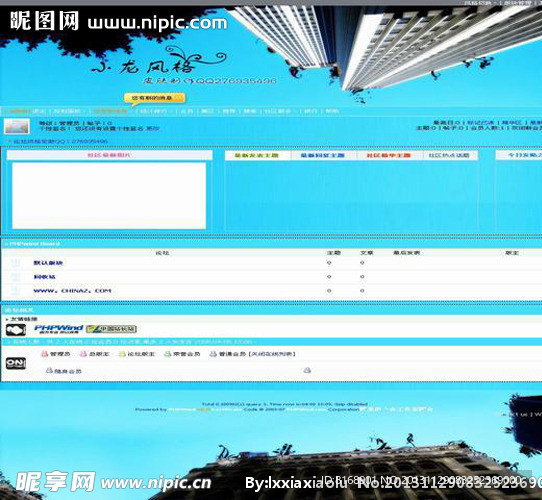
Task: Click the 社区最新图片 panel header
Action: (x=109, y=155)
